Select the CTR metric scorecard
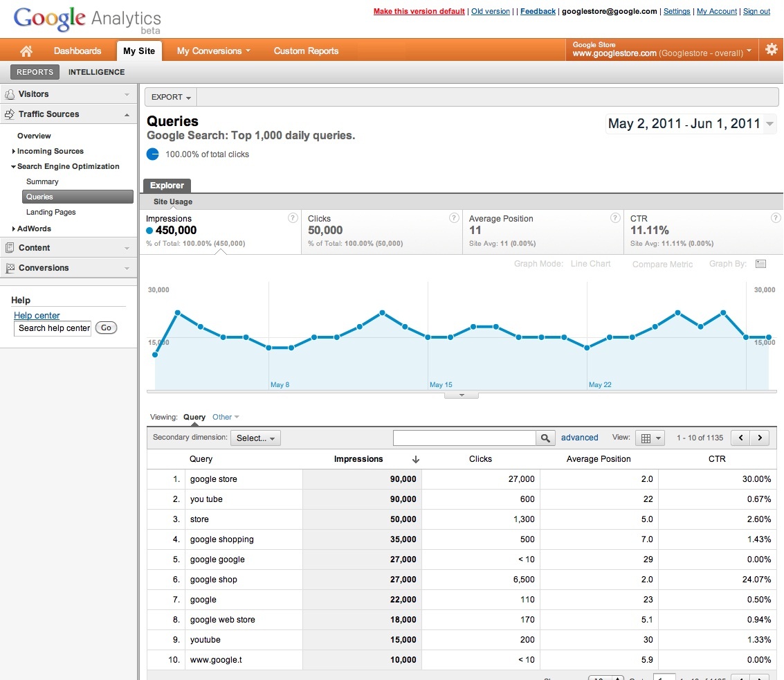784x680 pixels. coord(704,232)
